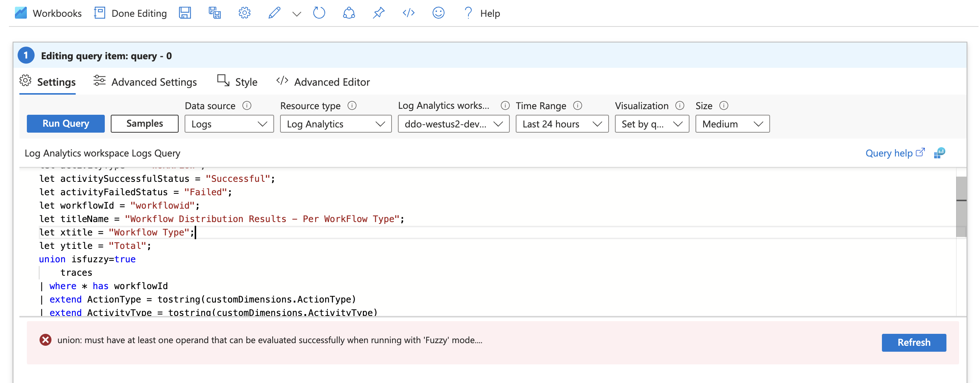Open the Visualization Set by query dropdown

652,124
